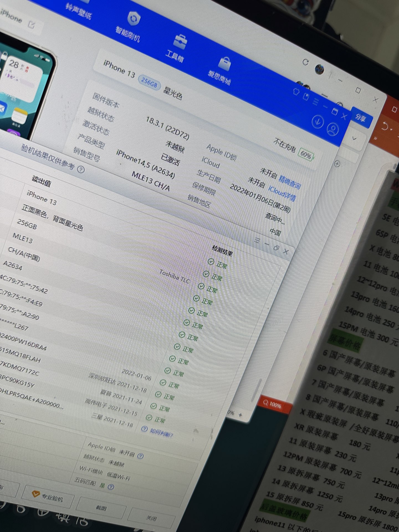Image resolution: width=399 pixels, height=532 pixels.
Task: Click the 专业验机 button
Action: pos(48,497)
